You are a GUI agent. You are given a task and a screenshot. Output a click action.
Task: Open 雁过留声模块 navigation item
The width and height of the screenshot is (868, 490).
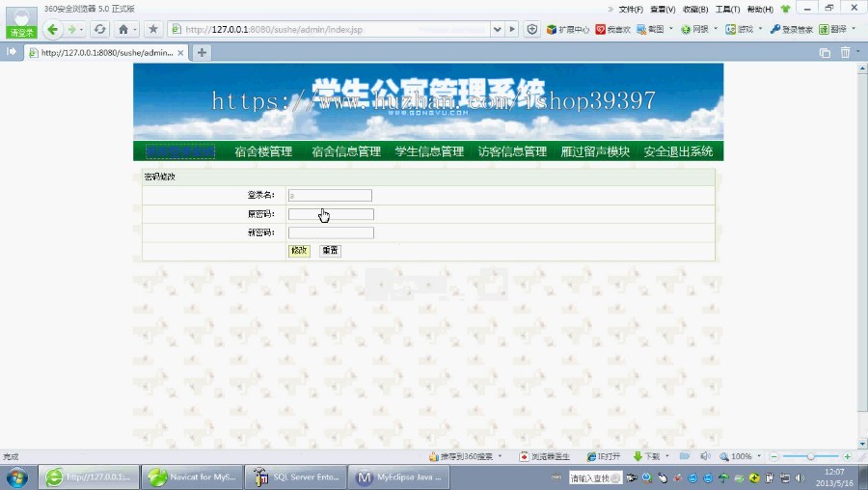click(595, 151)
